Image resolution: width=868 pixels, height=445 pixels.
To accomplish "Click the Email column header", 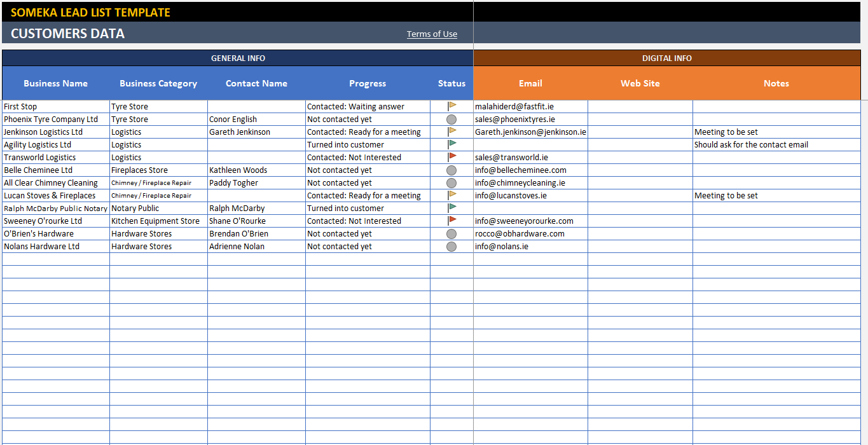I will [x=530, y=83].
